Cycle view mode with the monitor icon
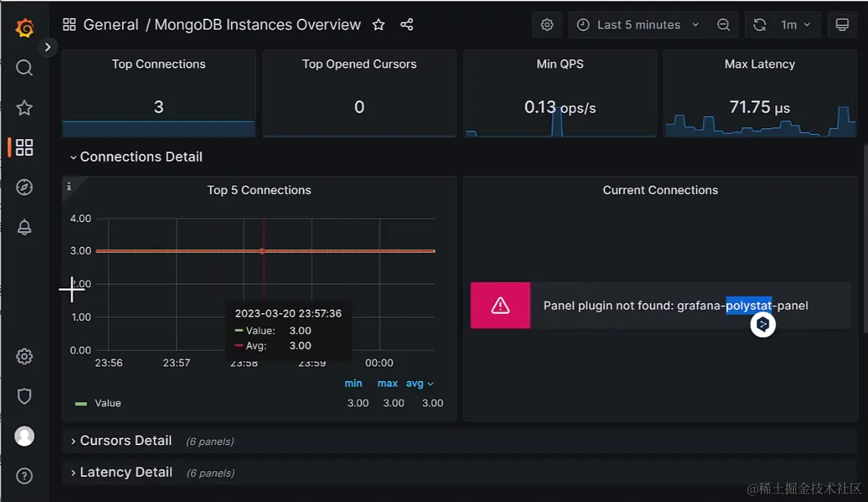 [842, 25]
